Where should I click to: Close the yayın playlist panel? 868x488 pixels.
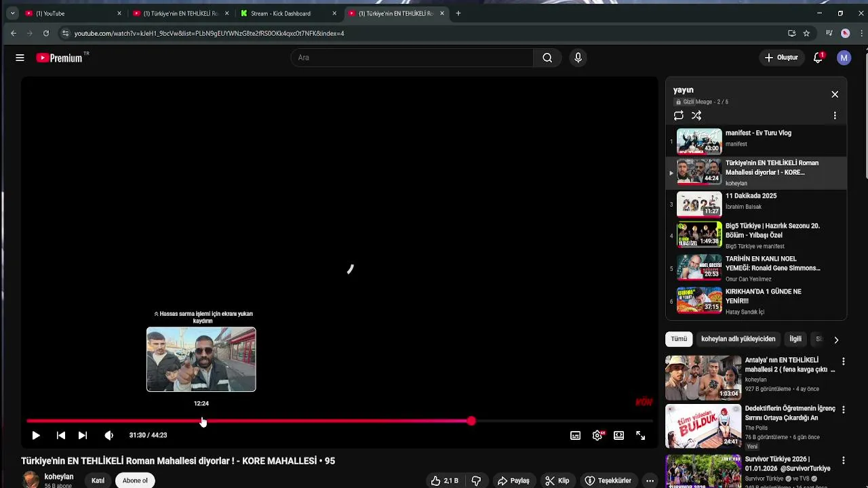coord(835,94)
